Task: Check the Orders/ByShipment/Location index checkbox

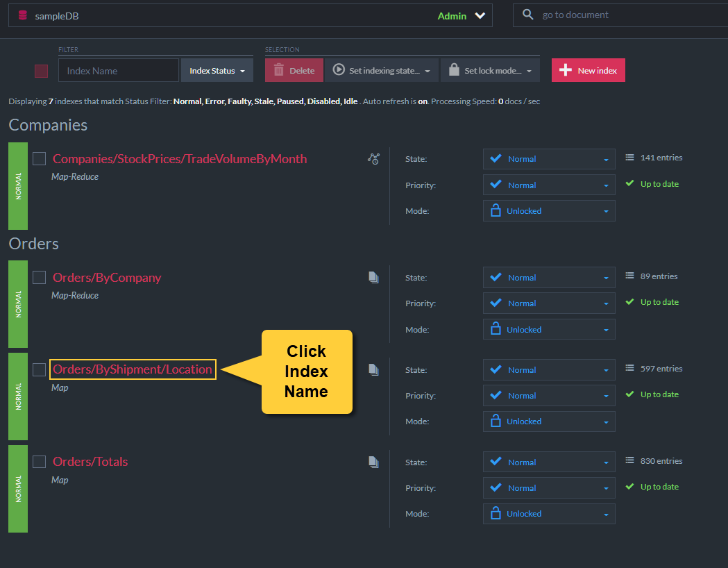Action: (40, 370)
